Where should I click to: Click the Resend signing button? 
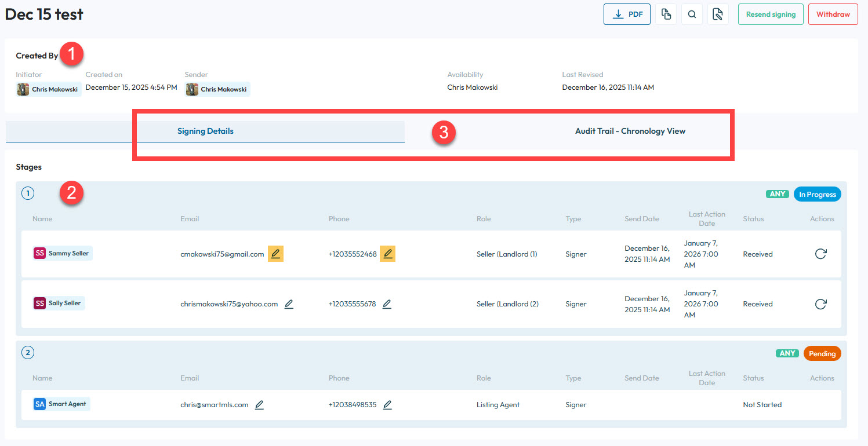point(771,14)
